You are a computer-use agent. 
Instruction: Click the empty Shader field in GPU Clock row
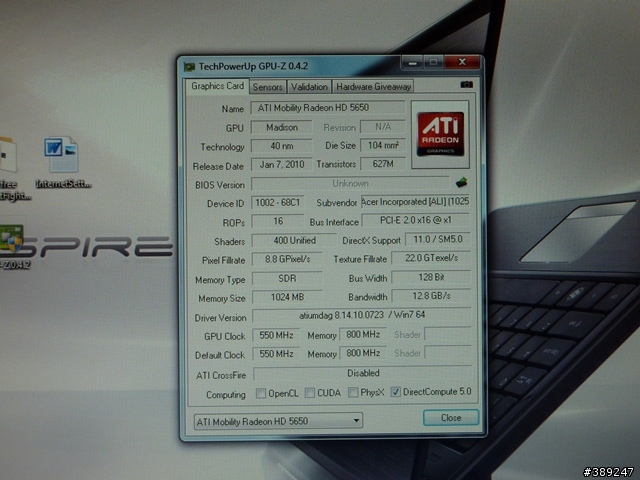click(x=448, y=334)
